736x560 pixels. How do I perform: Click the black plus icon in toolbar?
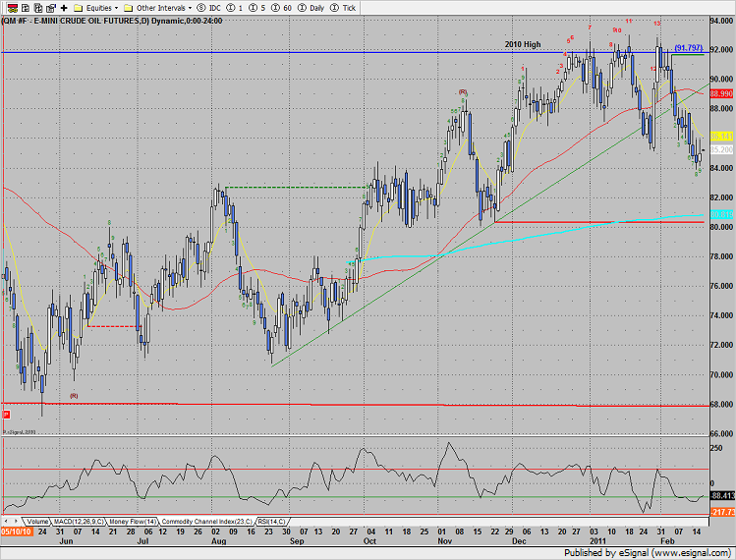tap(64, 8)
